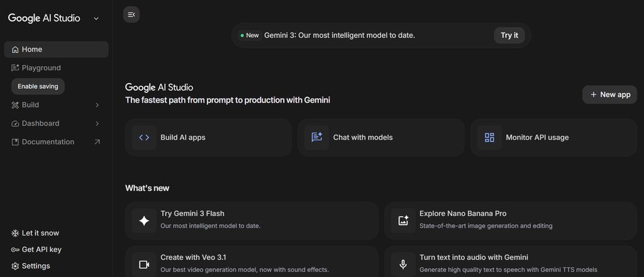The image size is (644, 277).
Task: Open the Explore Nano Banana Pro card
Action: [511, 221]
